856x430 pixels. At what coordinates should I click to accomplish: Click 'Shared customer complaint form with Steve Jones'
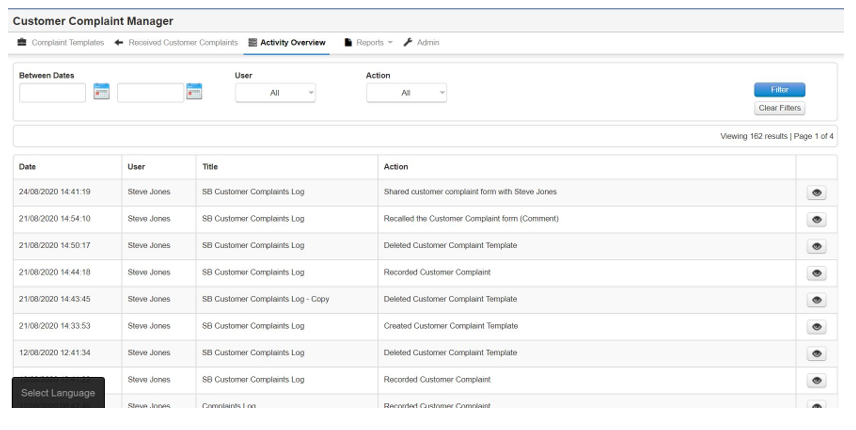pyautogui.click(x=470, y=192)
